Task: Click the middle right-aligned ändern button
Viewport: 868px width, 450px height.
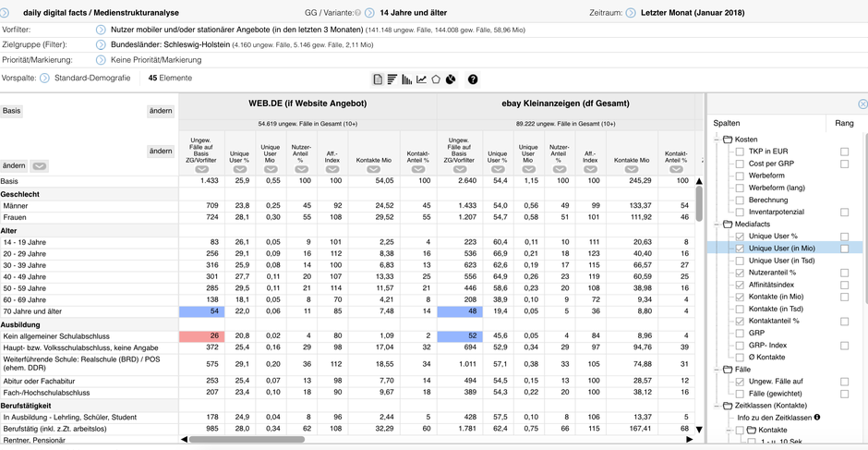Action: [x=161, y=152]
